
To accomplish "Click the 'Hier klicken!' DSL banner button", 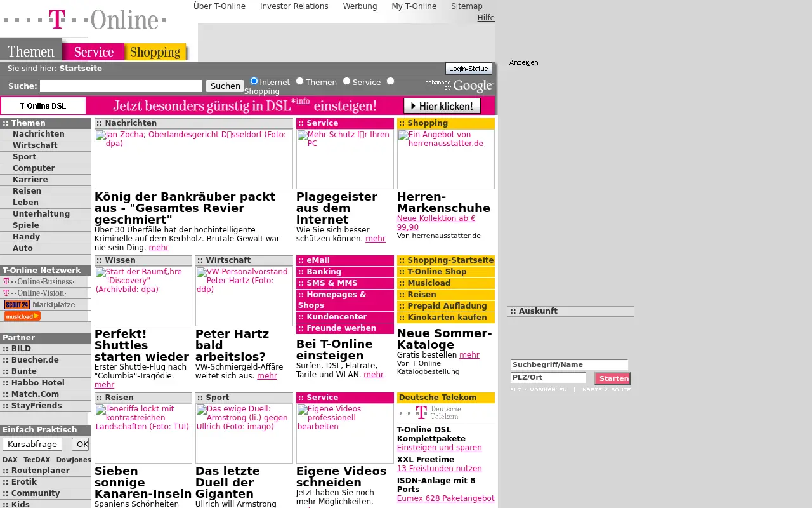I will click(442, 106).
